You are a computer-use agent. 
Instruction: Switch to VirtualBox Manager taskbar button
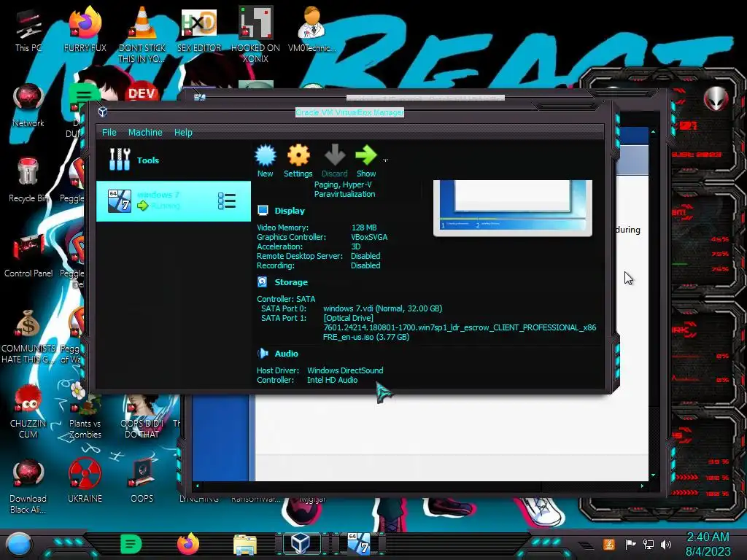[301, 543]
